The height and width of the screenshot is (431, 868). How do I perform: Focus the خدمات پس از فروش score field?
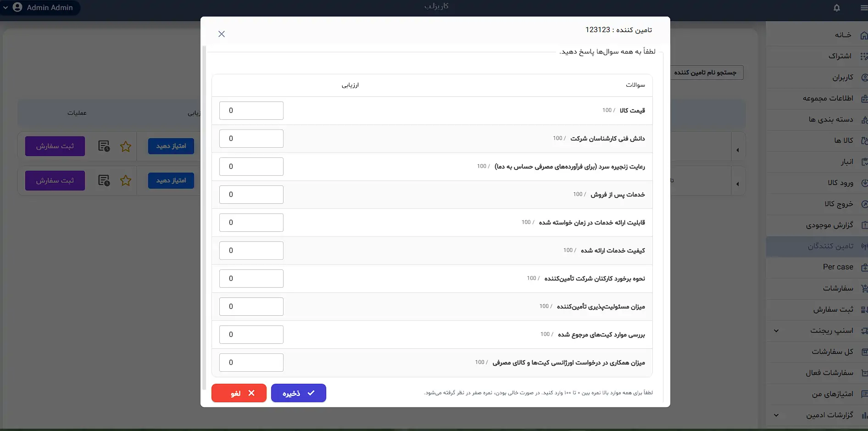pyautogui.click(x=251, y=195)
